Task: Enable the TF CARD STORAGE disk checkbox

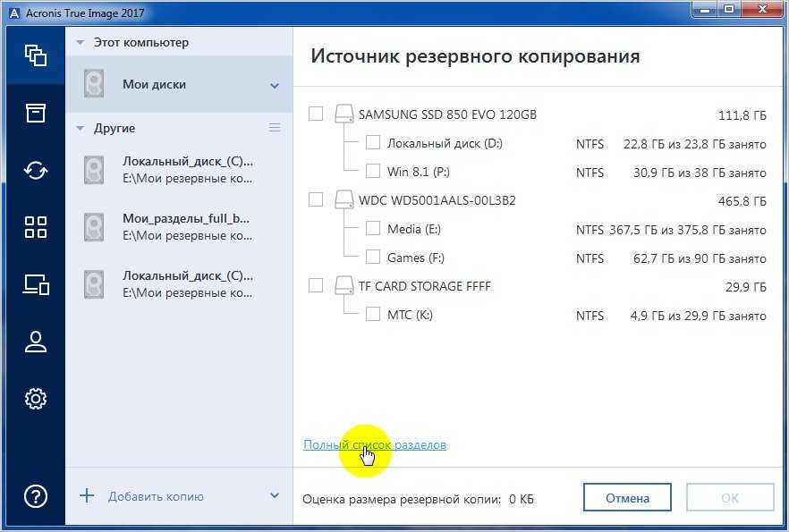Action: click(316, 285)
